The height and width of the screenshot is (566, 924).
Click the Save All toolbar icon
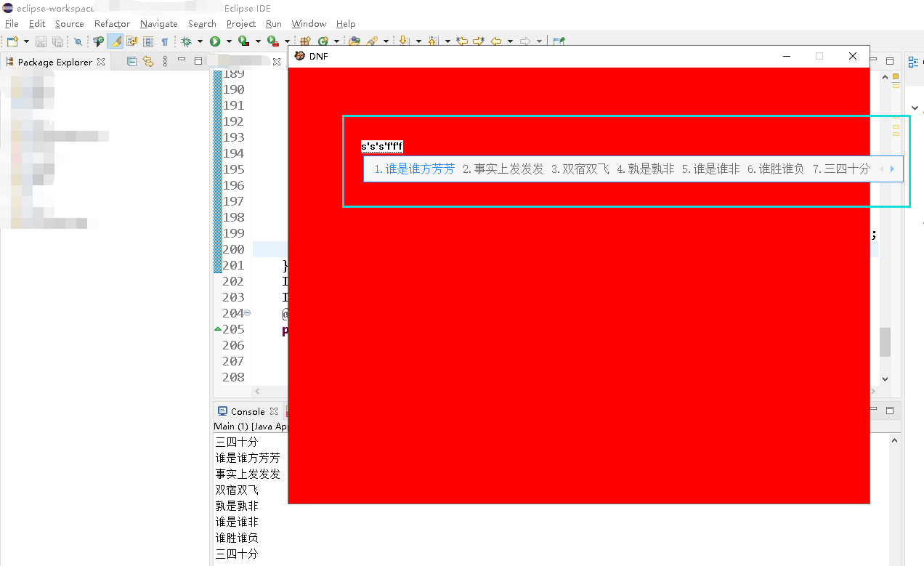click(x=57, y=41)
